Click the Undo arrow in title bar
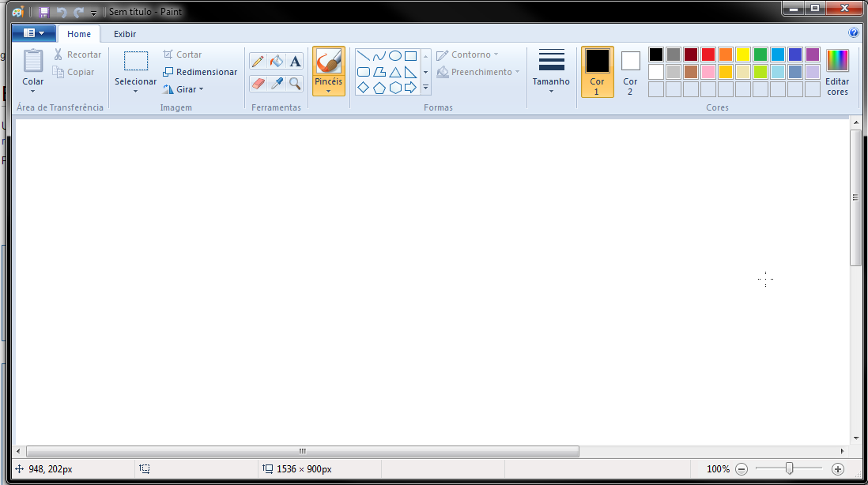 pyautogui.click(x=62, y=12)
